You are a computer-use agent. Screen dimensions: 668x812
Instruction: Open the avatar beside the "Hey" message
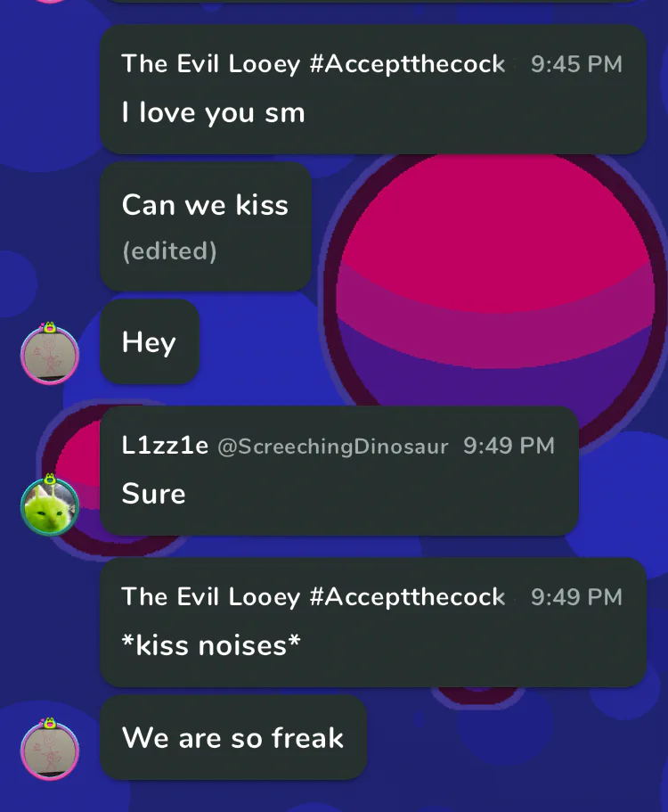point(50,355)
